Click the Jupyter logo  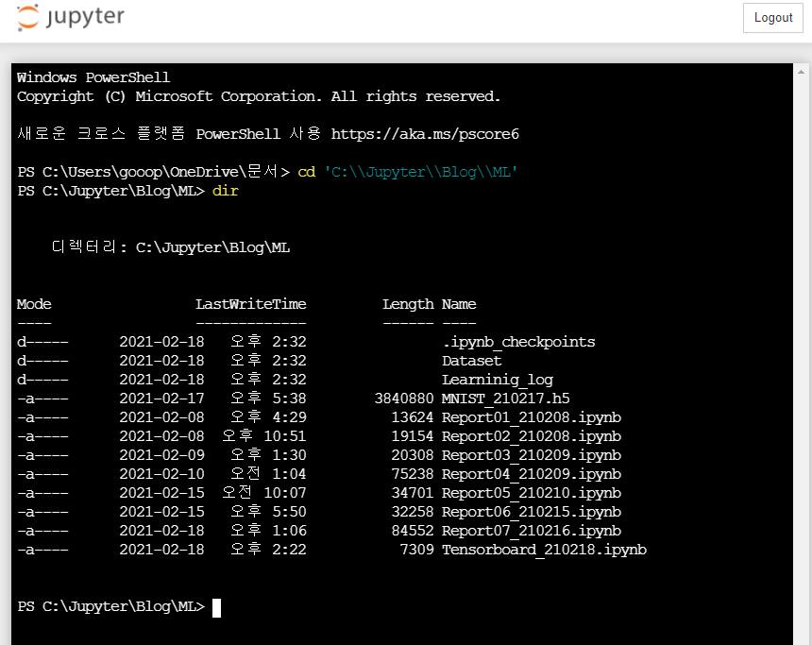71,18
